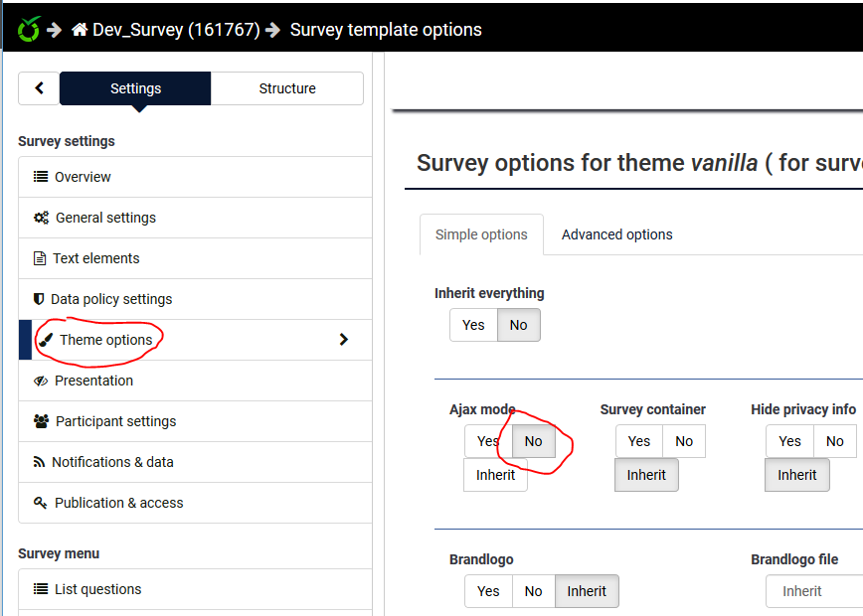Open List questions in Survey menu
This screenshot has width=863, height=616.
pos(97,589)
